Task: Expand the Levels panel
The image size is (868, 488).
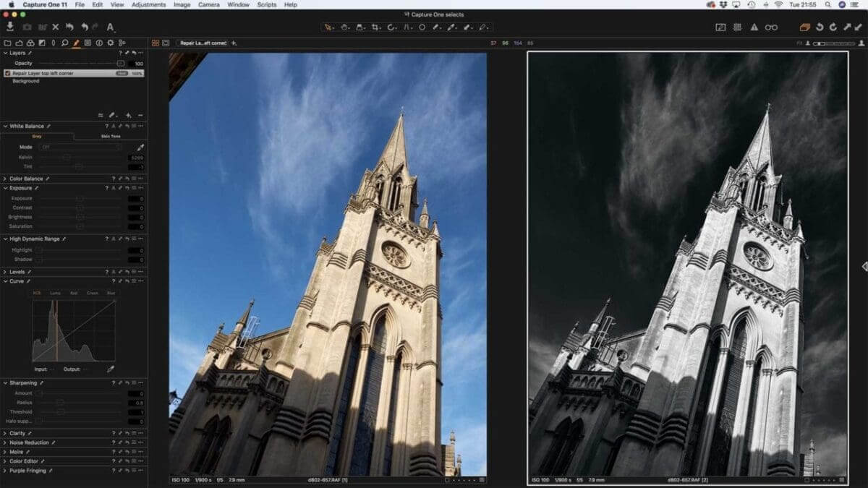Action: click(x=5, y=272)
